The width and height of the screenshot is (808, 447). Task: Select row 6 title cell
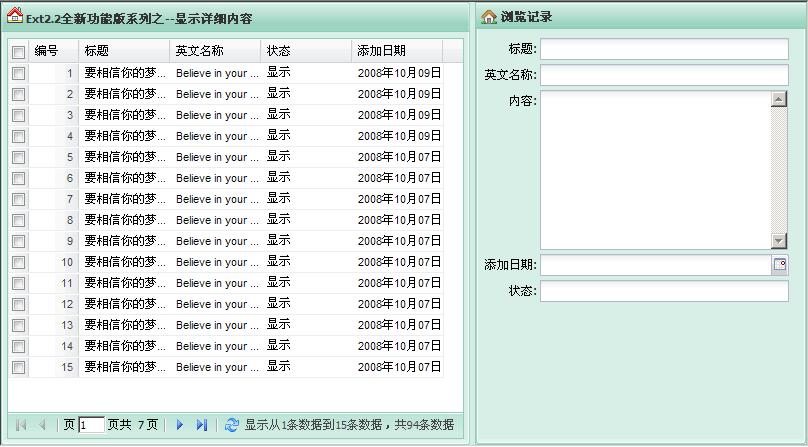[x=124, y=178]
